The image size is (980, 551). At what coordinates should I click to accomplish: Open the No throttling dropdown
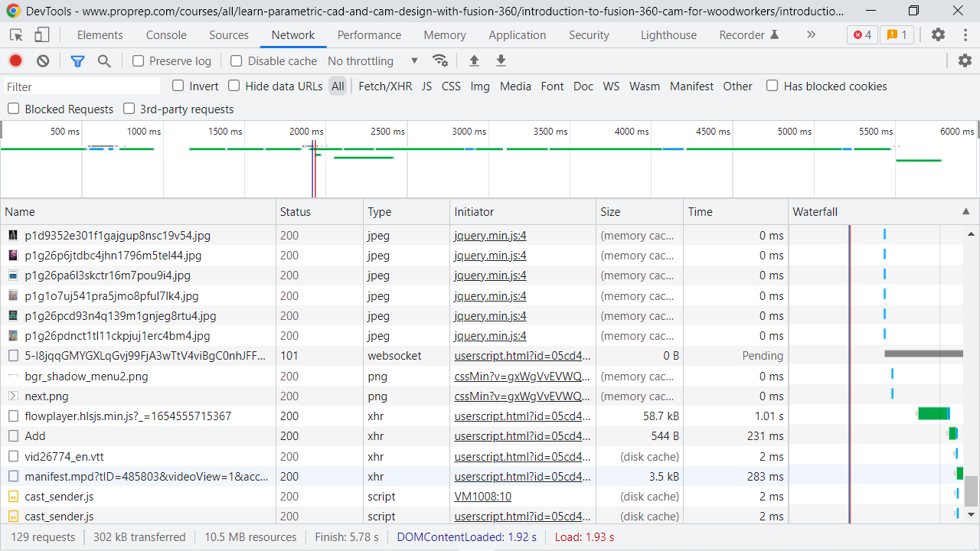tap(373, 61)
